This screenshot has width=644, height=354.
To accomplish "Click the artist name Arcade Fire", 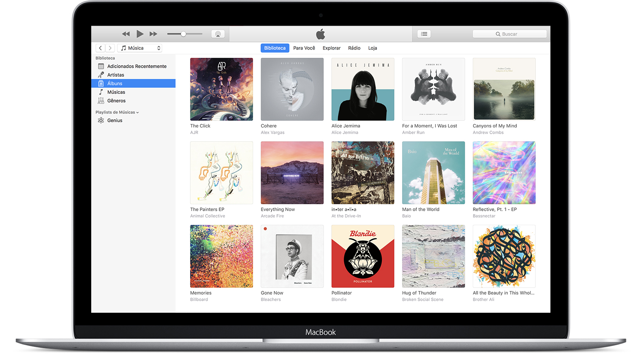I will click(272, 216).
